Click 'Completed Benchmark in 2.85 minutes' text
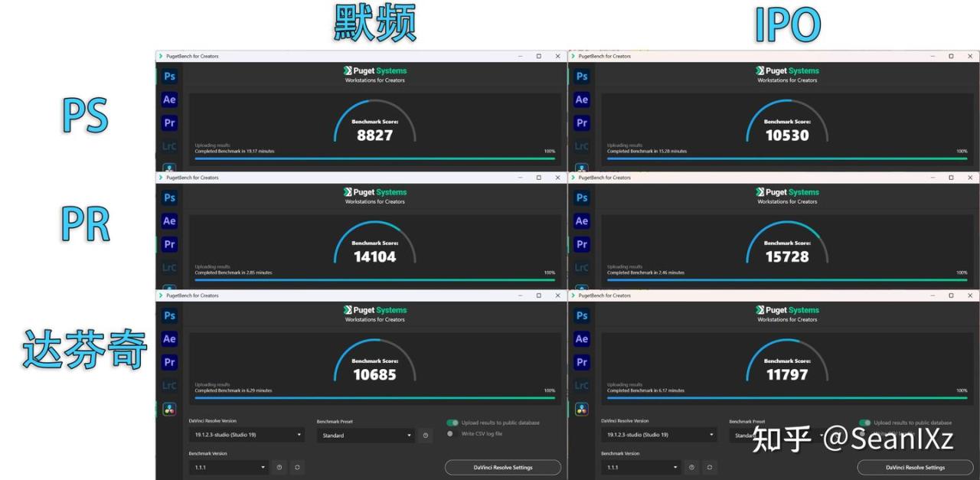This screenshot has width=980, height=480. click(234, 273)
